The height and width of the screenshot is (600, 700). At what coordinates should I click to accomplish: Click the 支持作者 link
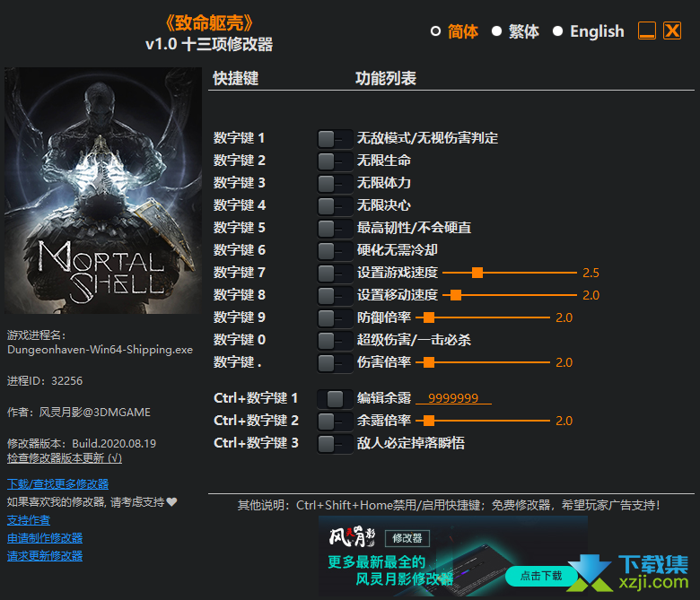pos(29,520)
